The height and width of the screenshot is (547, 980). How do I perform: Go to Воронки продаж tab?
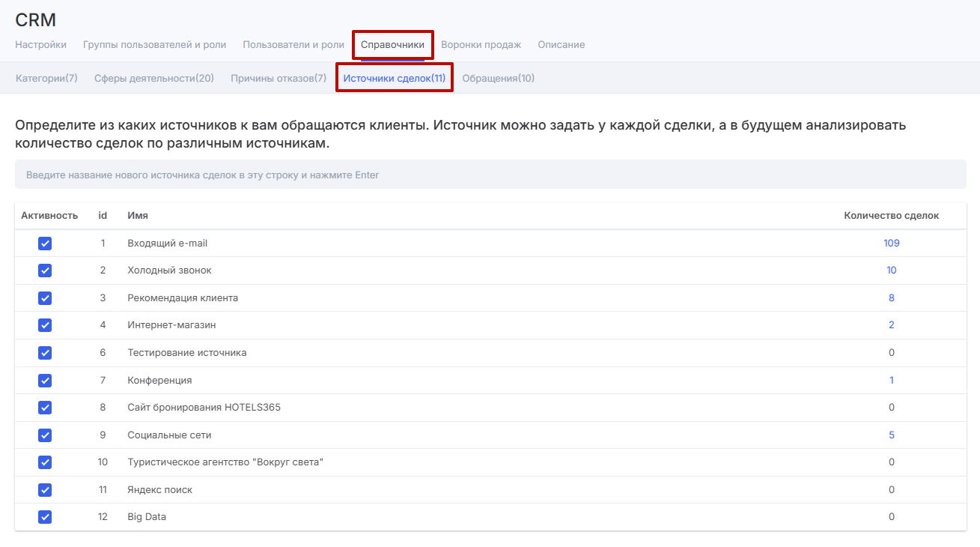tap(481, 45)
